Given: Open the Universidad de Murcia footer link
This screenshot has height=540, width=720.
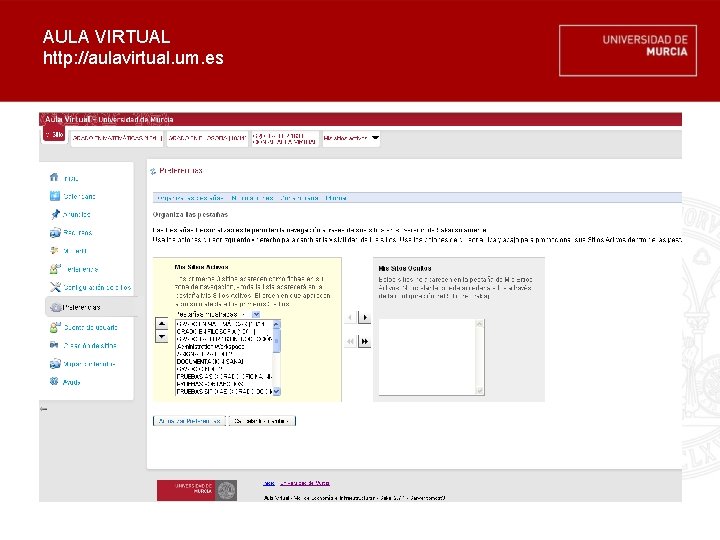Looking at the screenshot, I should pos(305,483).
